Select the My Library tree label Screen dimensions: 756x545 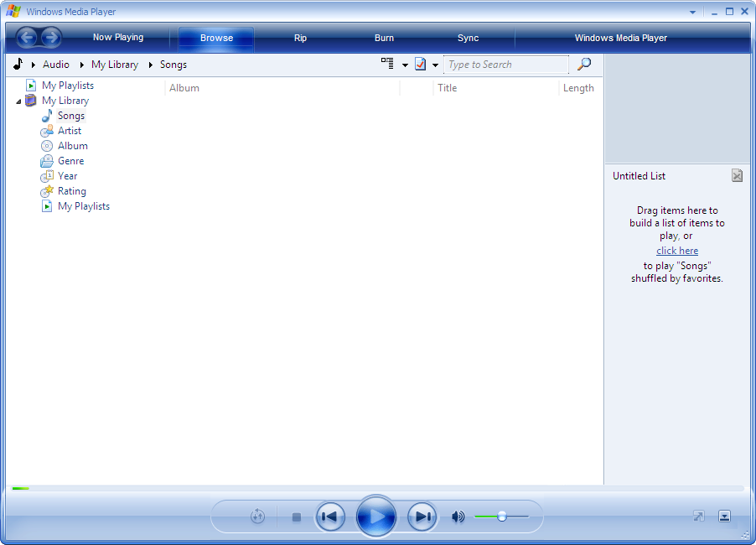coord(65,101)
